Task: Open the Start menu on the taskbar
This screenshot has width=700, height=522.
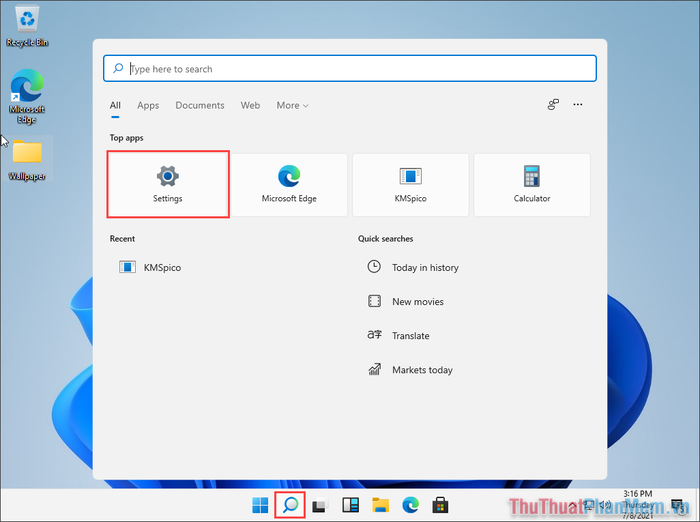Action: coord(260,505)
